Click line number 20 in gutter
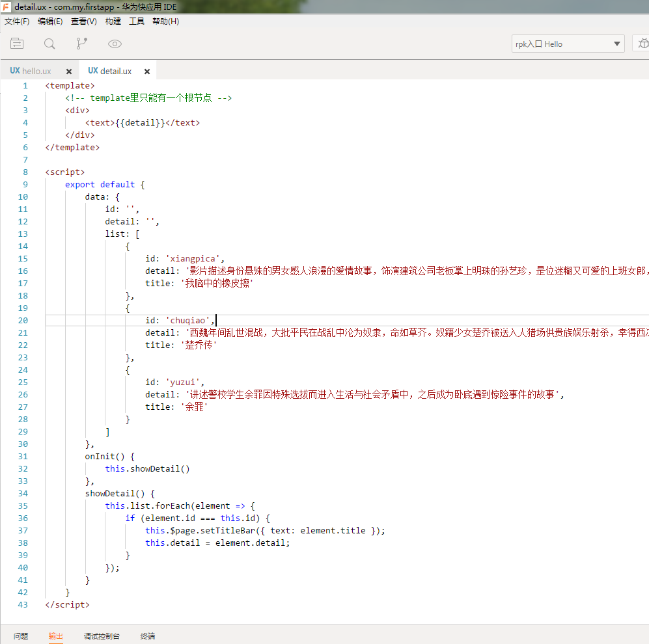The width and height of the screenshot is (649, 644). coord(23,320)
